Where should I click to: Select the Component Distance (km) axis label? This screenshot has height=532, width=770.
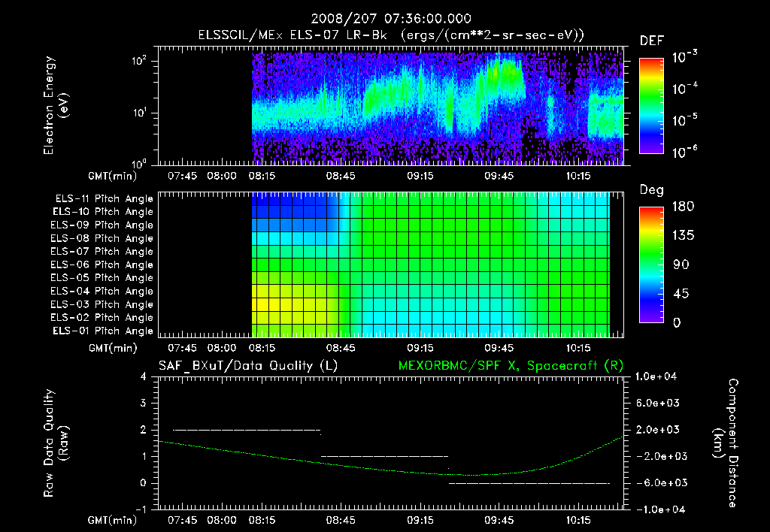[x=726, y=443]
